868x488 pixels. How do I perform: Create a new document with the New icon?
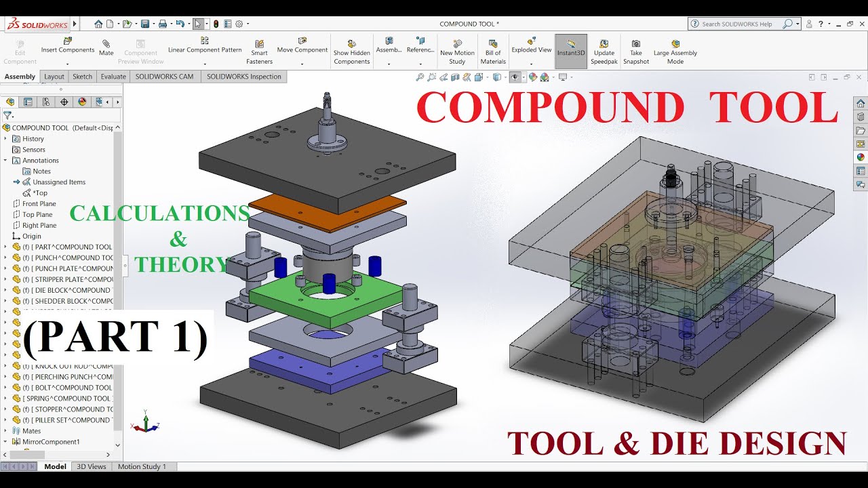point(110,24)
